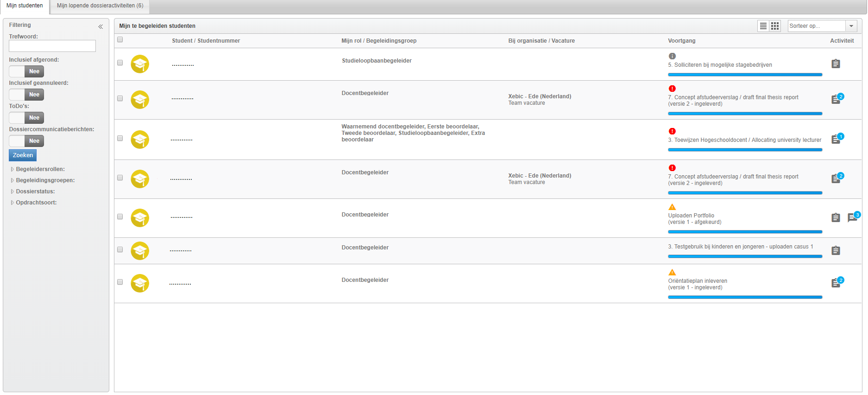This screenshot has width=868, height=395.
Task: Open activity clipboard icon in Testgebruik row
Action: 836,251
